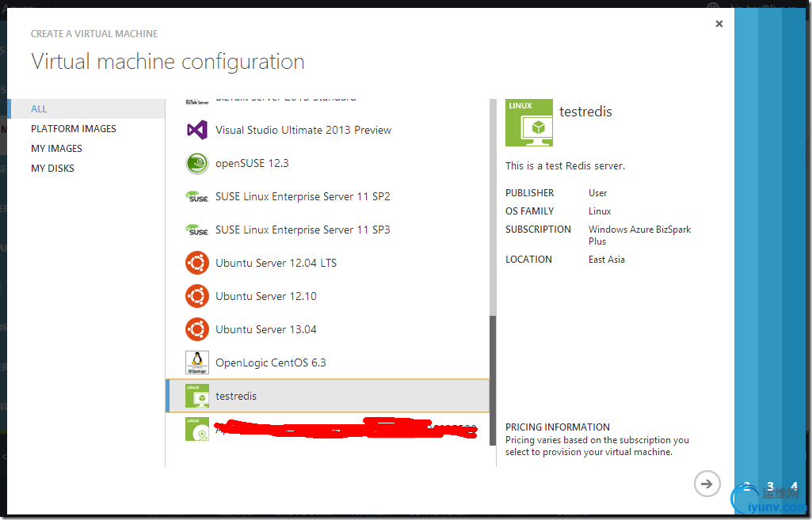Select the ALL category filter
Viewport: 812px width, 520px height.
[x=87, y=108]
